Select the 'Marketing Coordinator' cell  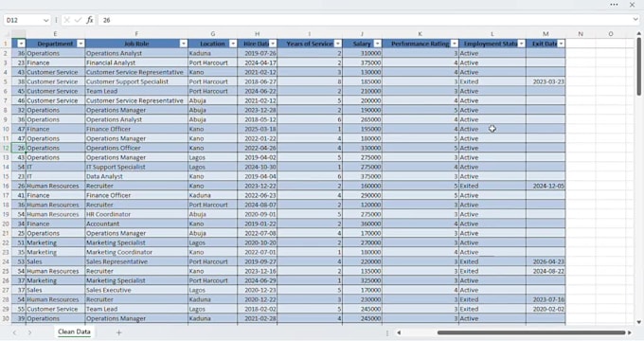click(x=136, y=252)
